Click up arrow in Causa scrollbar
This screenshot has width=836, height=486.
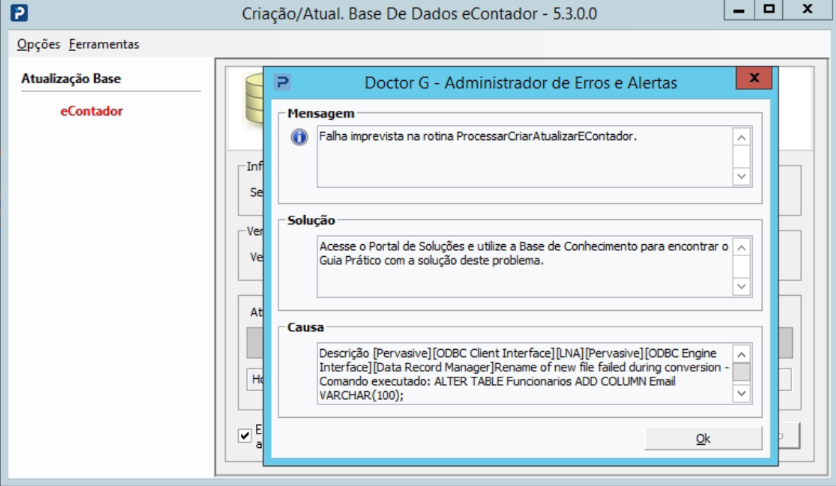click(x=741, y=354)
